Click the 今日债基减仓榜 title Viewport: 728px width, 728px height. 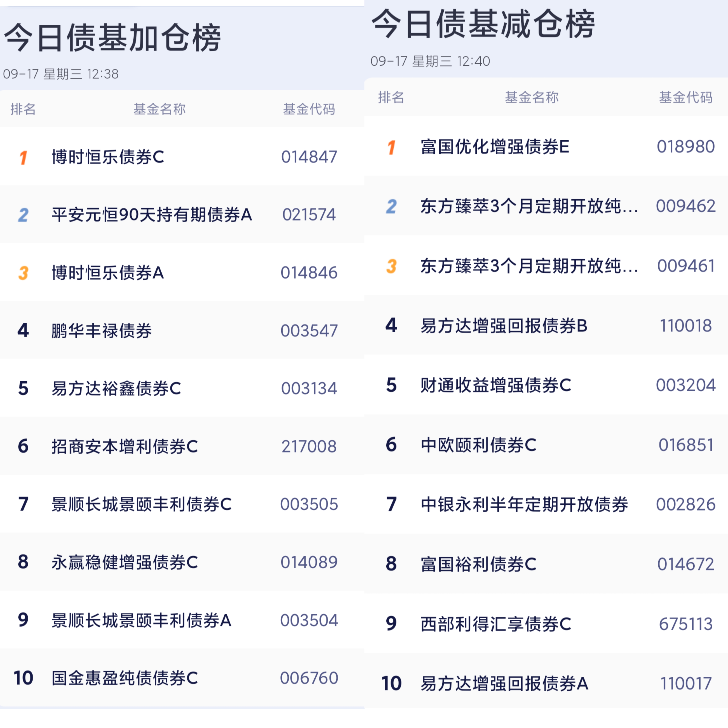[483, 25]
